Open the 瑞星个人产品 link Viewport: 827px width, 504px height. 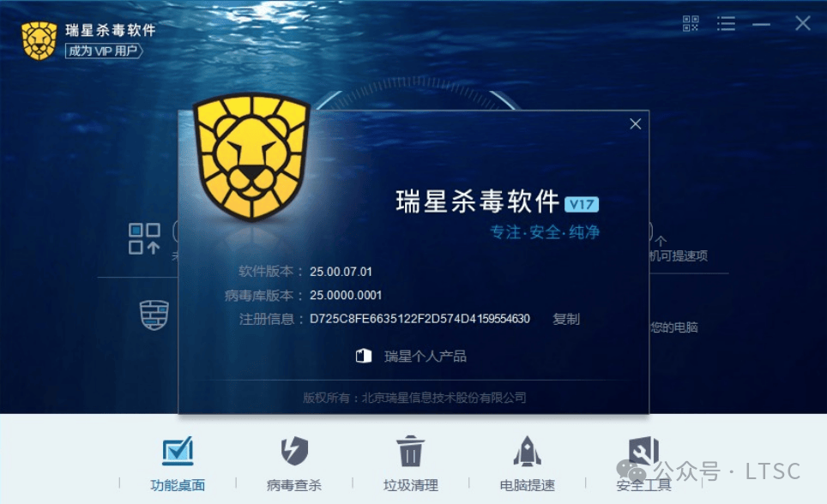pos(426,357)
